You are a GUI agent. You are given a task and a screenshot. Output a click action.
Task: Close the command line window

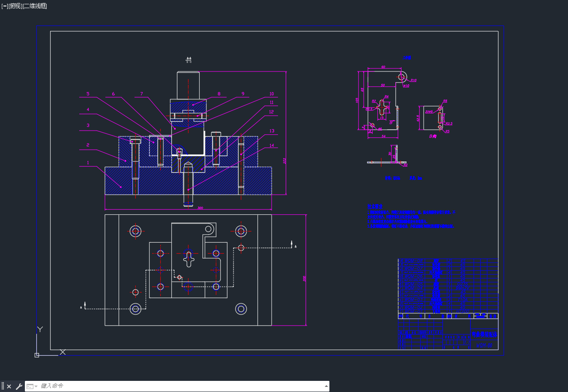click(9, 386)
